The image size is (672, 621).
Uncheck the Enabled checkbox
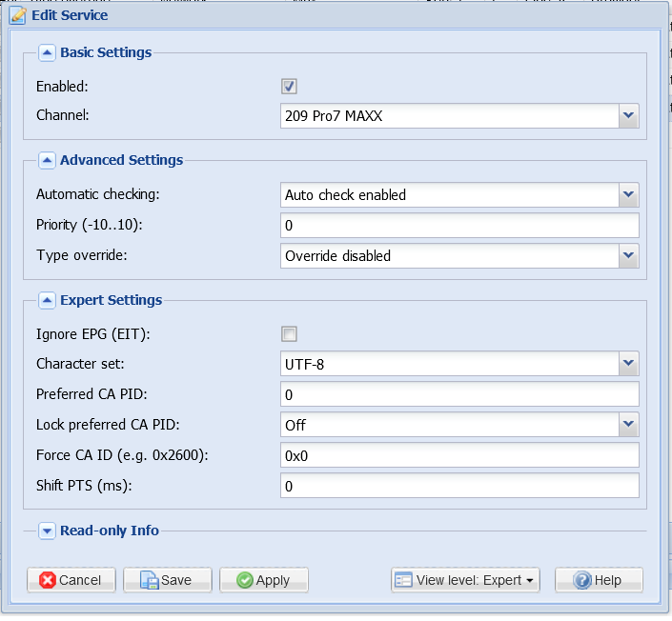(x=289, y=87)
